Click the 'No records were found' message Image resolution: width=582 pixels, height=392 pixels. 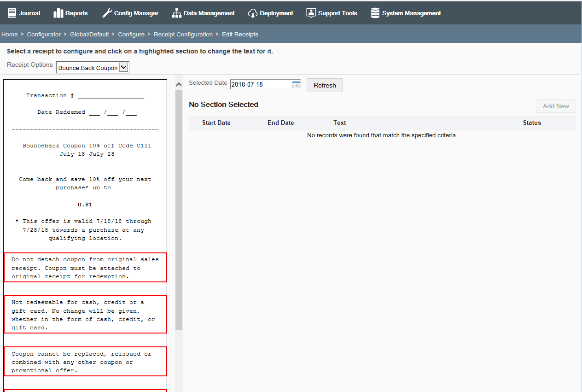coord(382,135)
